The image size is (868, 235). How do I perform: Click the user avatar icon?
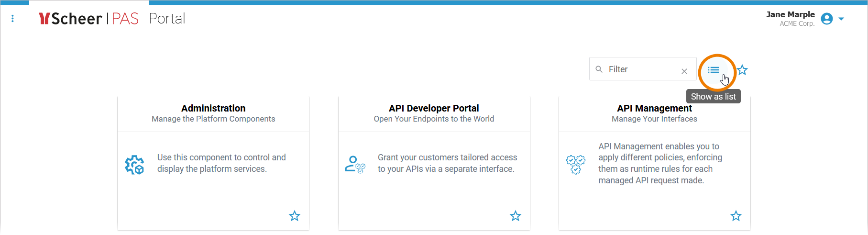827,19
